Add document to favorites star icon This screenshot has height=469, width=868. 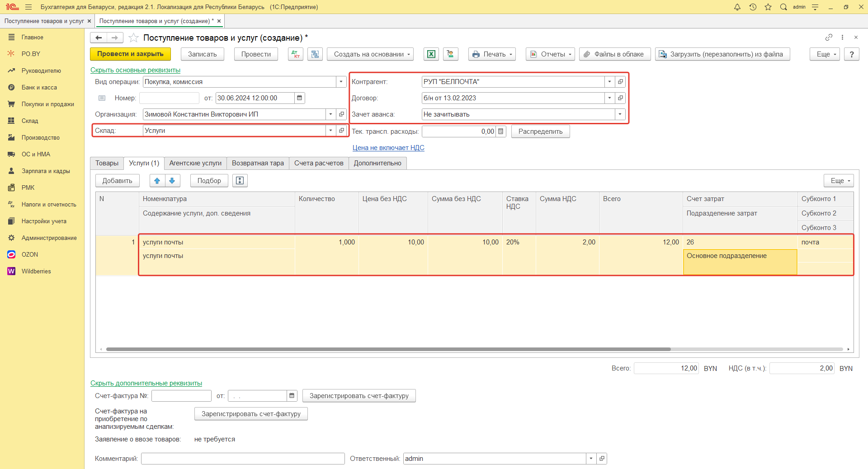[133, 38]
